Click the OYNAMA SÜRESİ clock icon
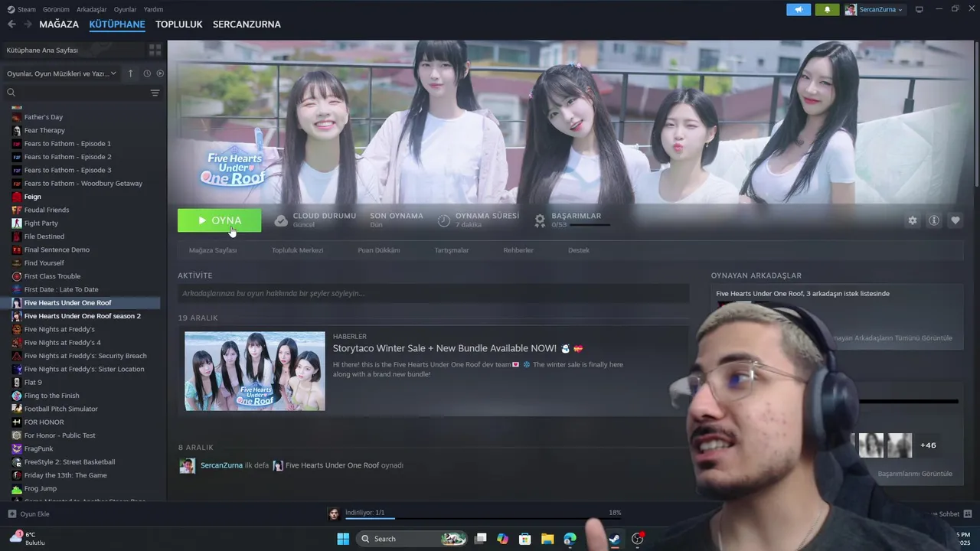The width and height of the screenshot is (980, 551). point(444,220)
